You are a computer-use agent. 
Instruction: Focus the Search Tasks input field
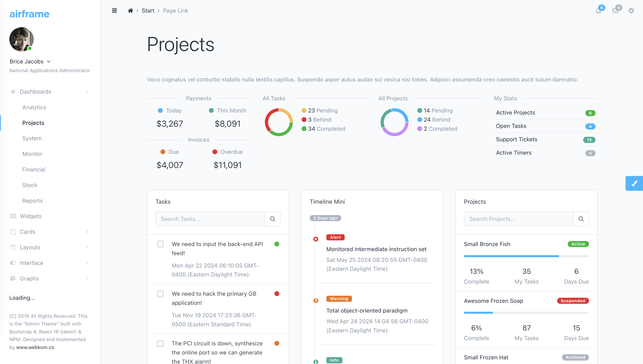pyautogui.click(x=210, y=219)
